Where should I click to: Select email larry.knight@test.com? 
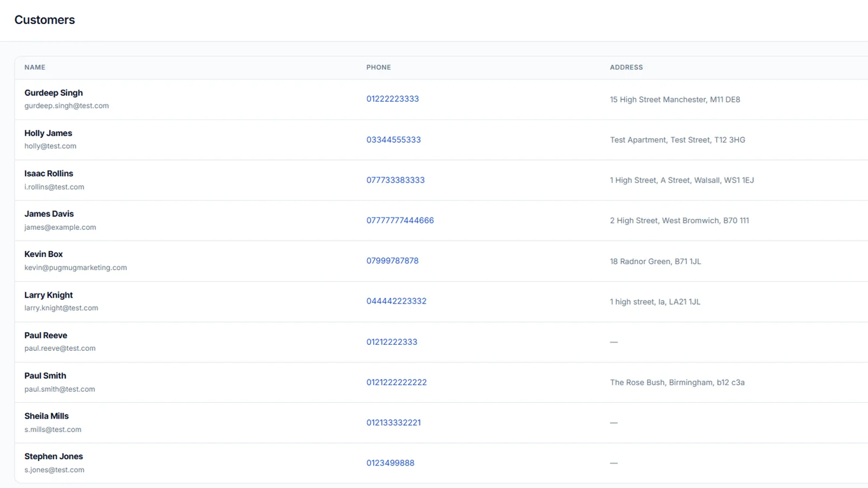pos(61,307)
